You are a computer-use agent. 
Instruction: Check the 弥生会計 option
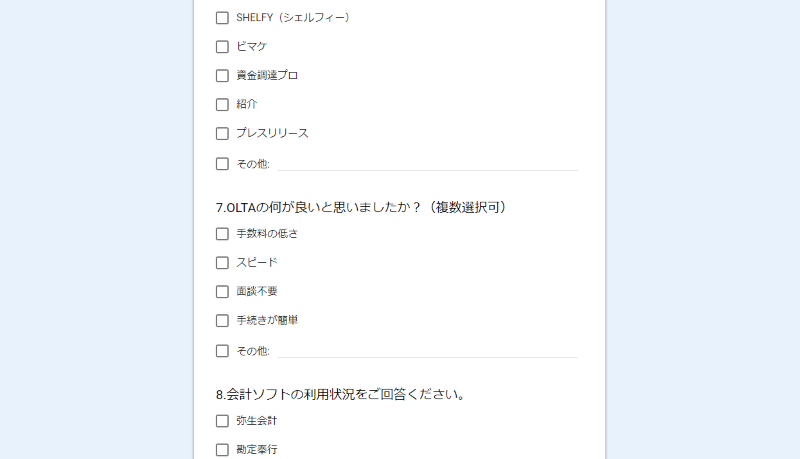(222, 421)
